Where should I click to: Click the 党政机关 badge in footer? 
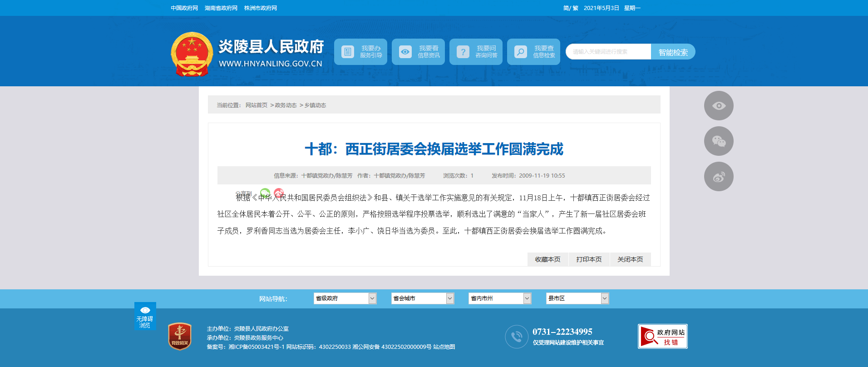point(180,337)
